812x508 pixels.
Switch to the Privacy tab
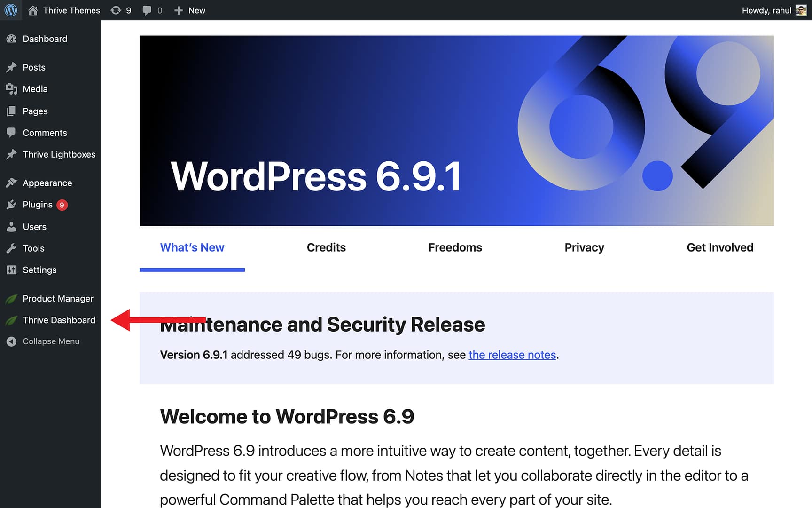584,247
